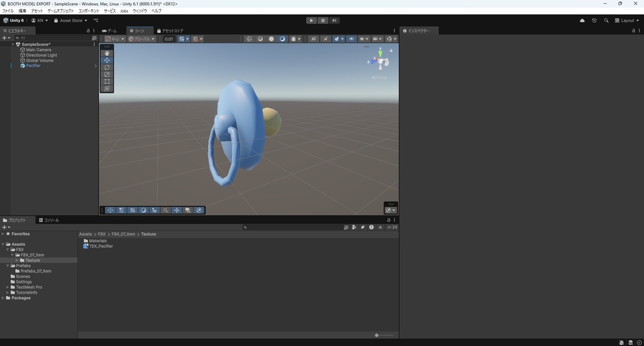Click the FBX_07_Item breadcrumb link
The image size is (644, 346).
point(123,234)
